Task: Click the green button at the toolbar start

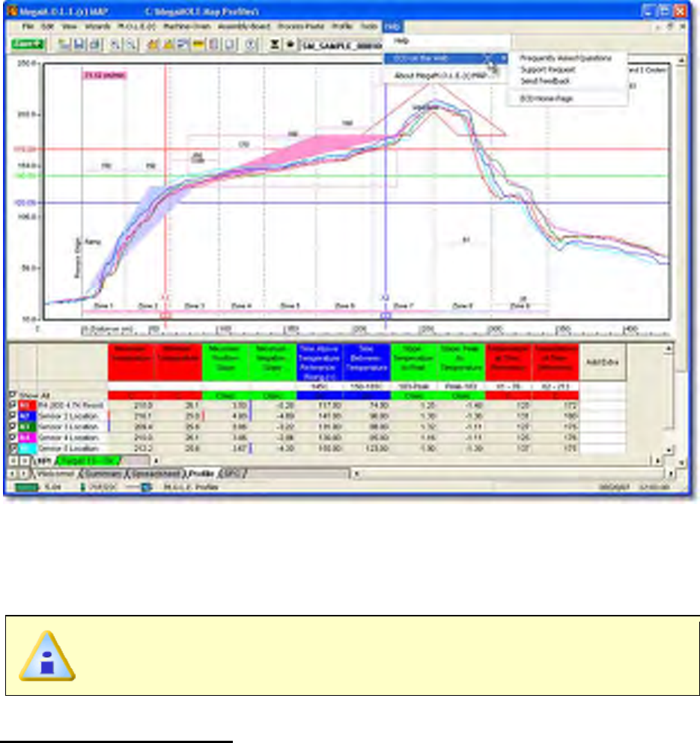Action: (x=28, y=44)
